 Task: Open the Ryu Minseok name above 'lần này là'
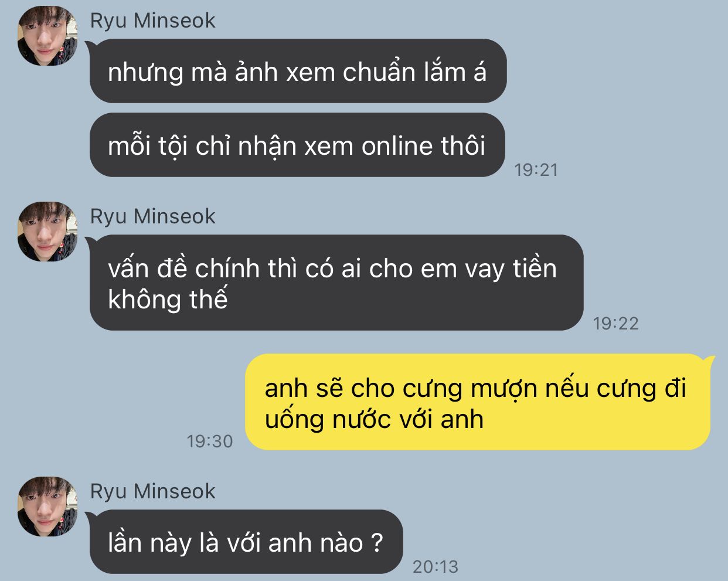tap(153, 491)
